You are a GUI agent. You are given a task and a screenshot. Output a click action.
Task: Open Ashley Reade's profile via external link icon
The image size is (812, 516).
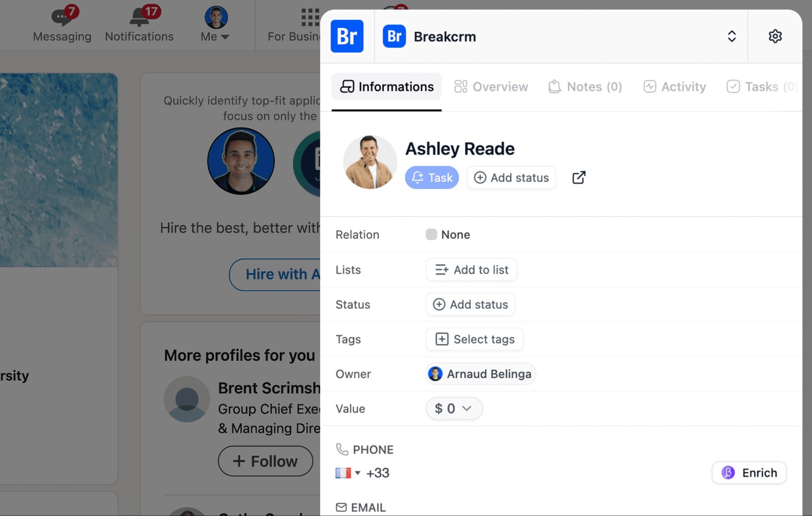(579, 177)
